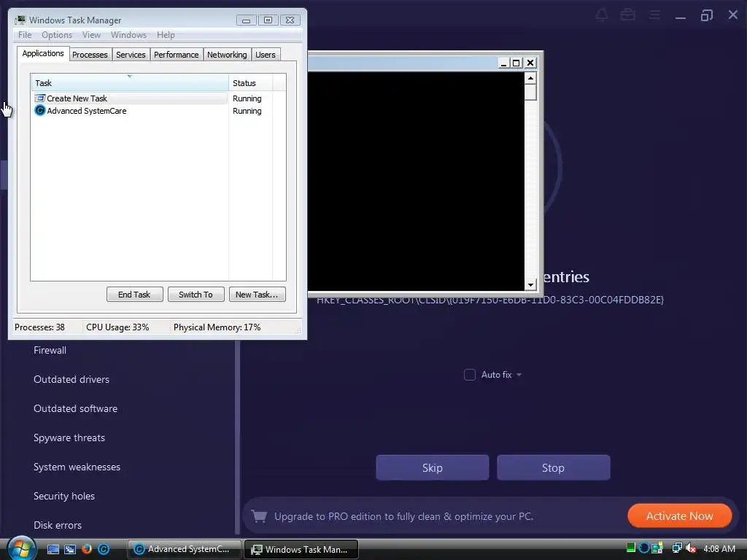Launch Advanced SystemCare from quick launch

click(x=104, y=549)
